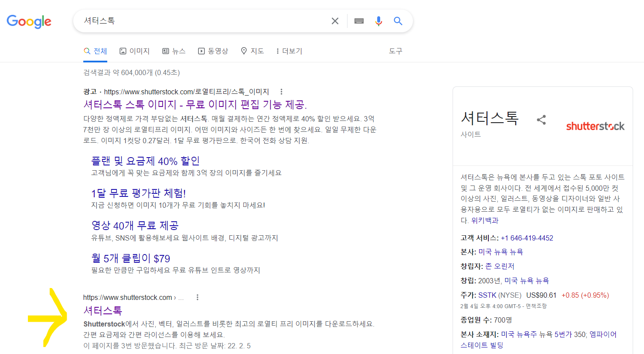
Task: Switch to the 이미지 tab
Action: tap(134, 51)
